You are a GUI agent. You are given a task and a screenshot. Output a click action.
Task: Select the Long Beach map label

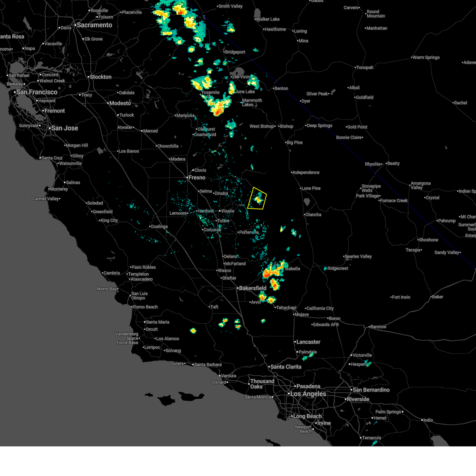pyautogui.click(x=307, y=416)
